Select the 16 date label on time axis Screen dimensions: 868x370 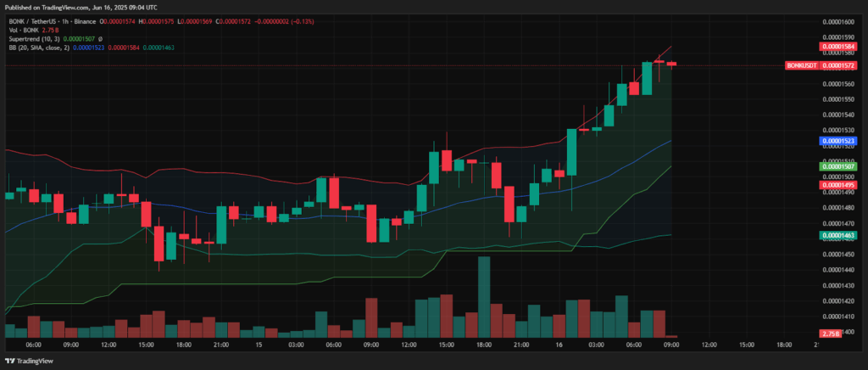coord(559,345)
